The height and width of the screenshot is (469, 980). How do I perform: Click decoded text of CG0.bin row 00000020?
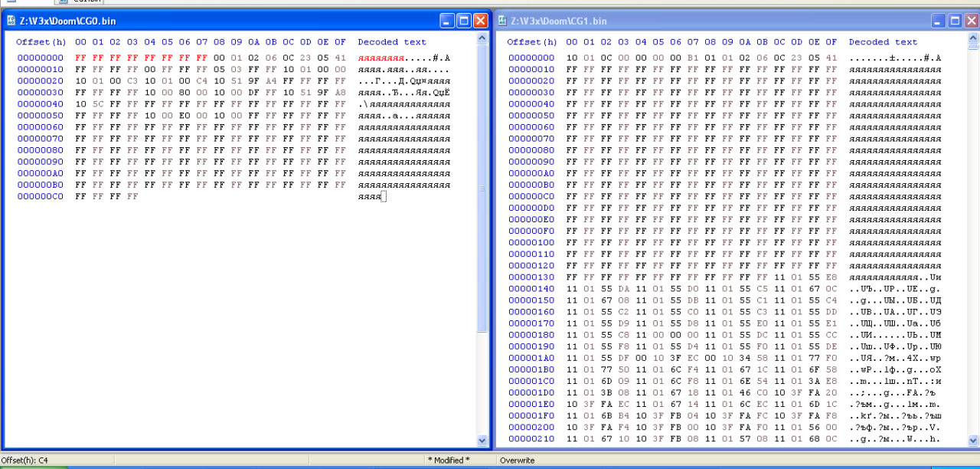(x=404, y=80)
